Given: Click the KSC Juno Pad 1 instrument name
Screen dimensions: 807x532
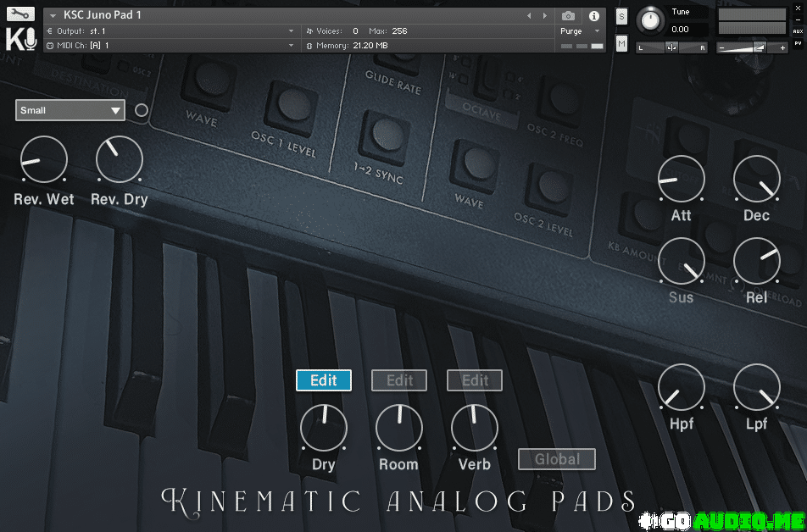Looking at the screenshot, I should click(x=103, y=15).
